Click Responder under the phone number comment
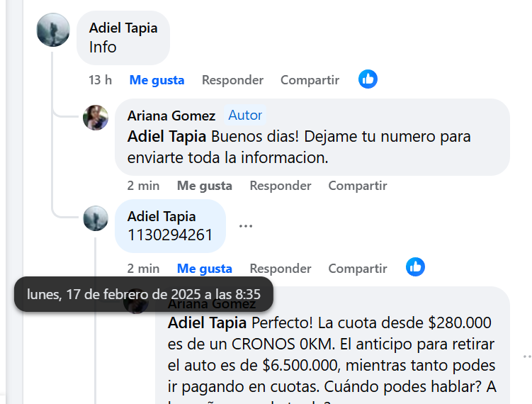This screenshot has width=532, height=404. point(281,269)
